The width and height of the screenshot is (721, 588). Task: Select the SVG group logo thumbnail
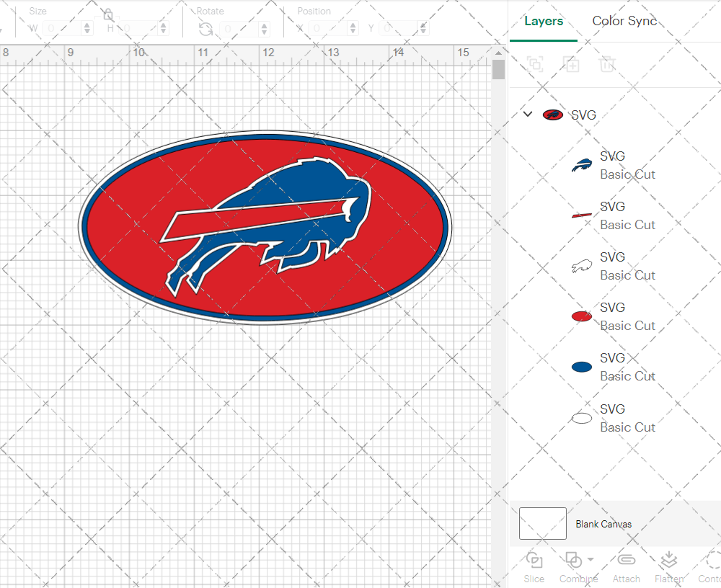click(553, 115)
